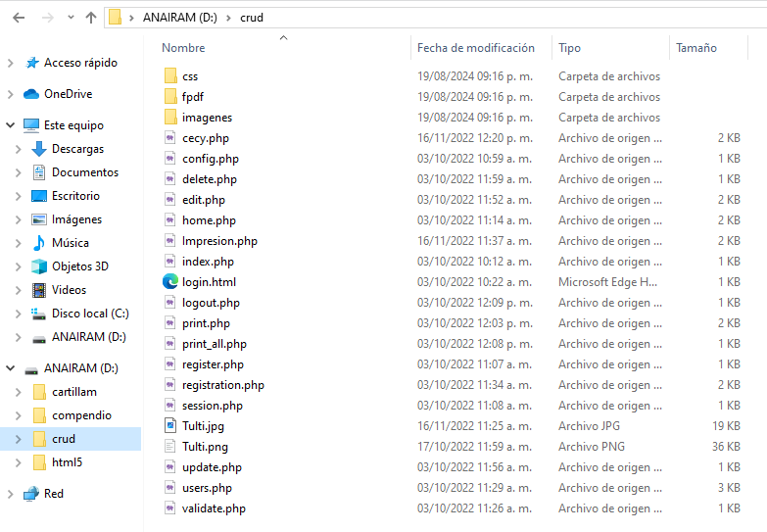Select the index.php file
The image size is (767, 532).
(x=208, y=262)
